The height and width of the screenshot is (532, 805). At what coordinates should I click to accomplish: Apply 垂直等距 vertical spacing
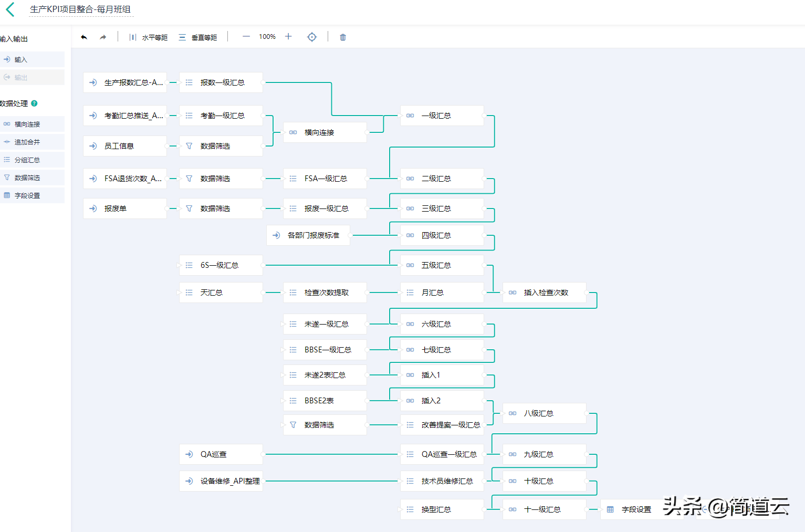point(198,37)
